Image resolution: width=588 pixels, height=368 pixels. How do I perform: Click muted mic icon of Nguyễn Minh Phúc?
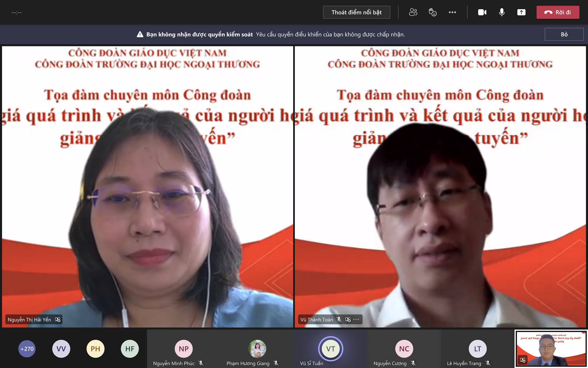(x=201, y=363)
